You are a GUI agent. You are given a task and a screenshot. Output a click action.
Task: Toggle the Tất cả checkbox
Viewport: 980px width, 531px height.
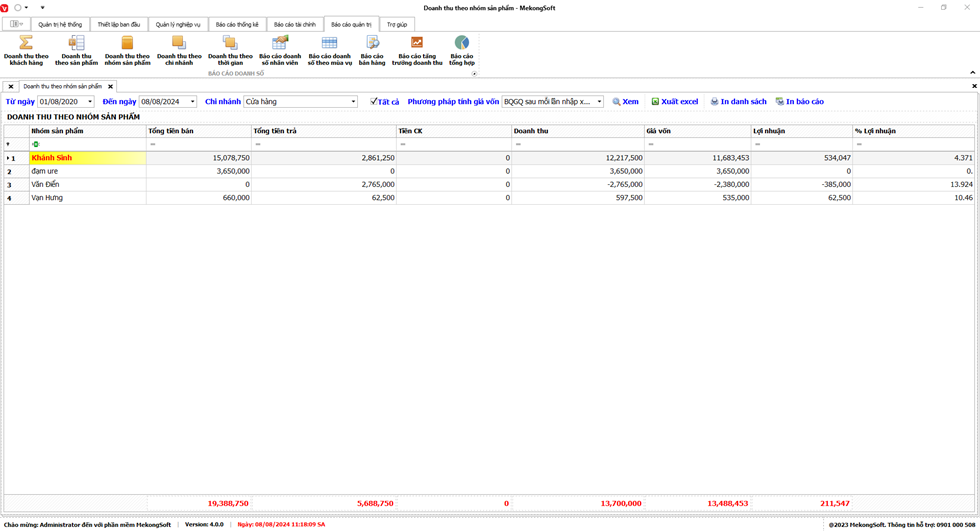coord(374,102)
